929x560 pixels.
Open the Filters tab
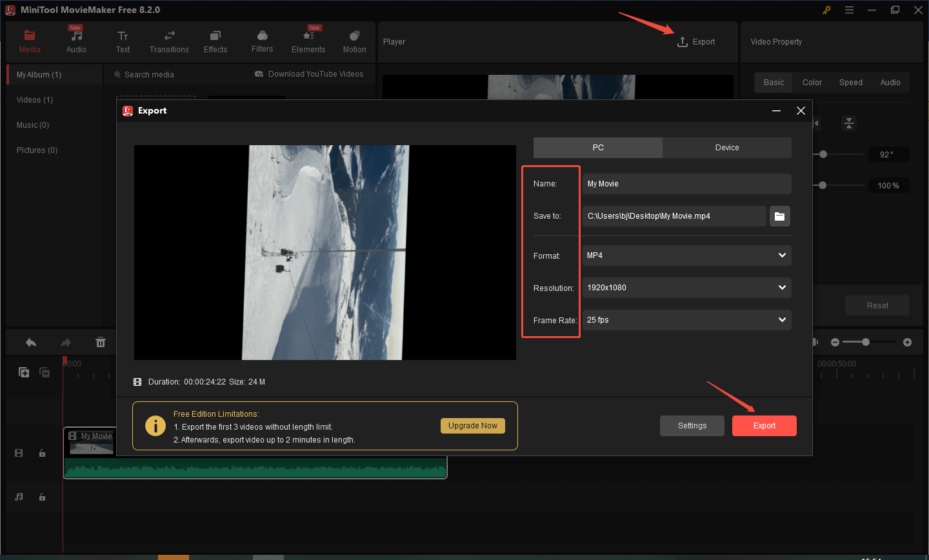pos(262,42)
